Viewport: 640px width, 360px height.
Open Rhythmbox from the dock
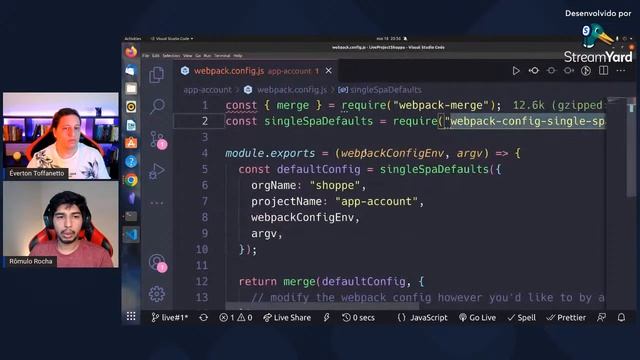(x=131, y=107)
